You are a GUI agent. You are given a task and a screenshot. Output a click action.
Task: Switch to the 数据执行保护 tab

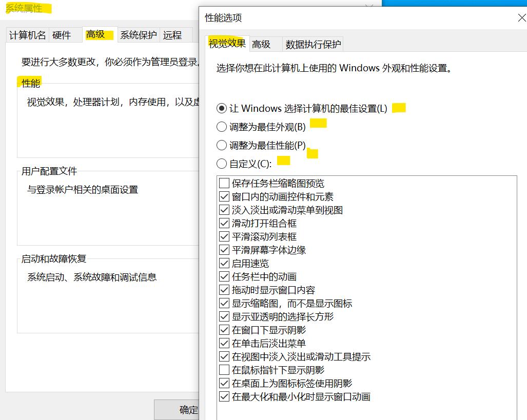click(x=312, y=44)
